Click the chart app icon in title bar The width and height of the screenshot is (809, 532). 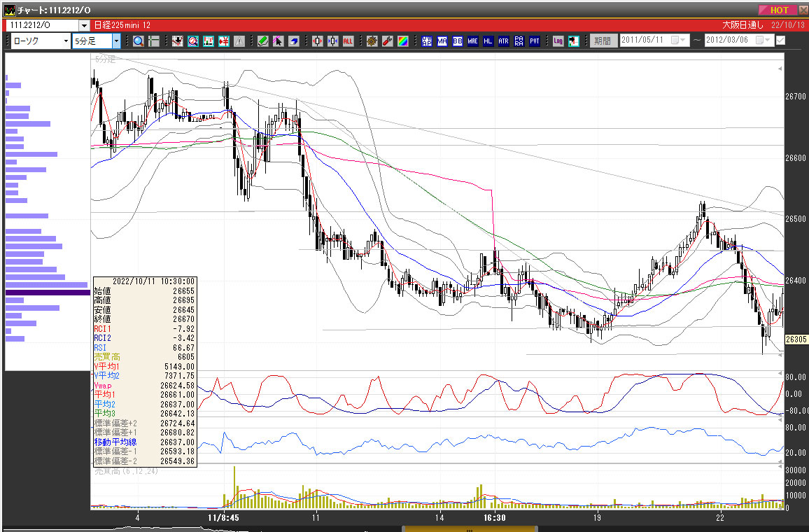click(x=9, y=10)
